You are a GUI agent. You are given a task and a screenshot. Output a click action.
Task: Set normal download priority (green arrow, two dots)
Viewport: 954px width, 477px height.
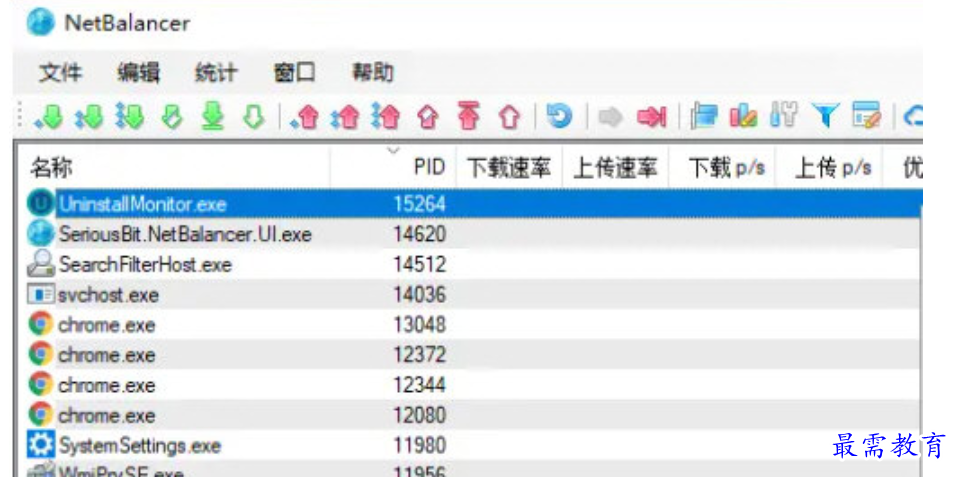click(x=89, y=116)
